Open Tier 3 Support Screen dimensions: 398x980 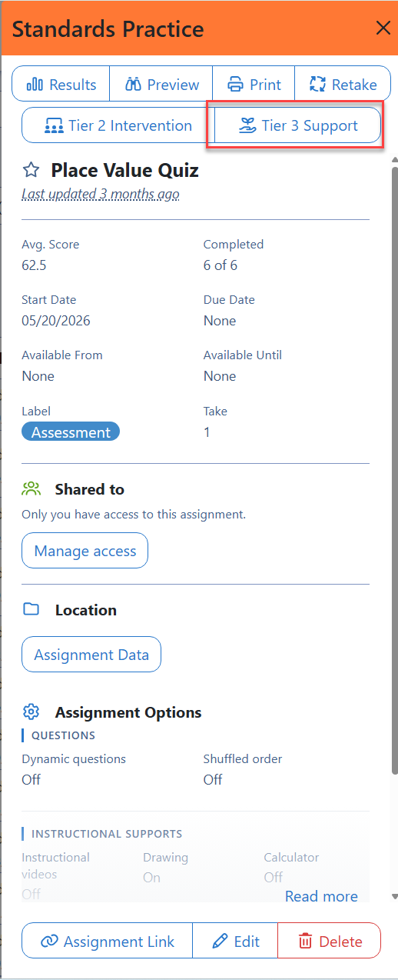coord(297,125)
